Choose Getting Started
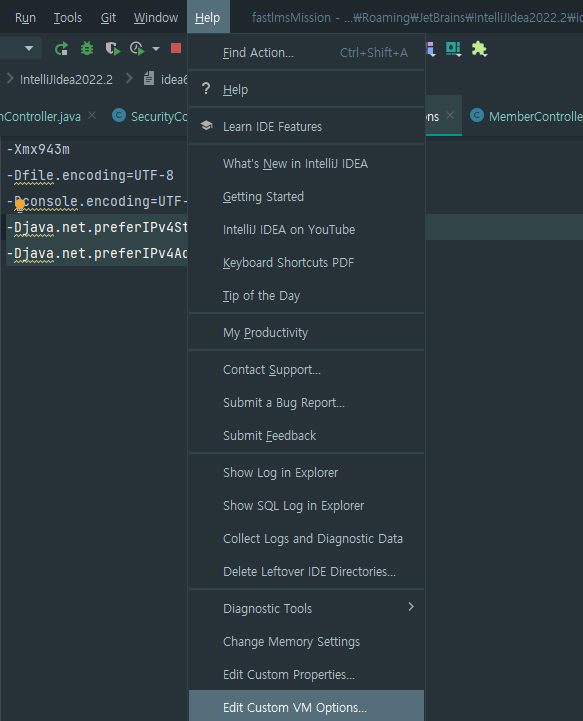 click(306, 197)
